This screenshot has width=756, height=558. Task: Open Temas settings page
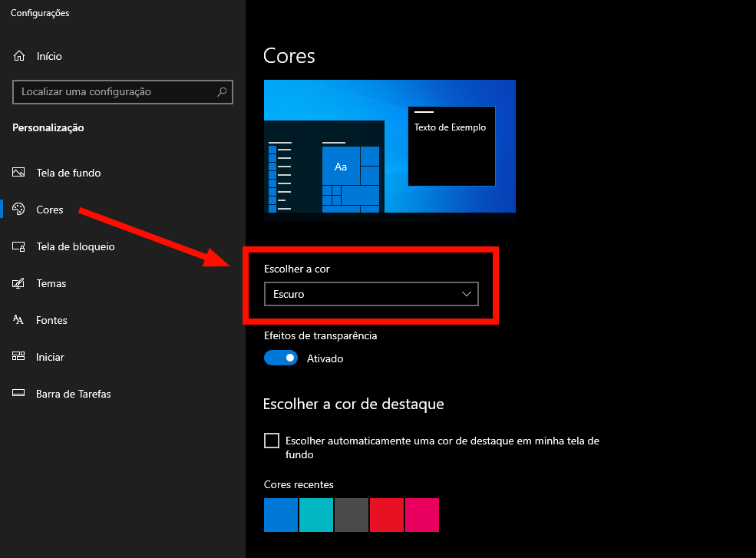[51, 283]
